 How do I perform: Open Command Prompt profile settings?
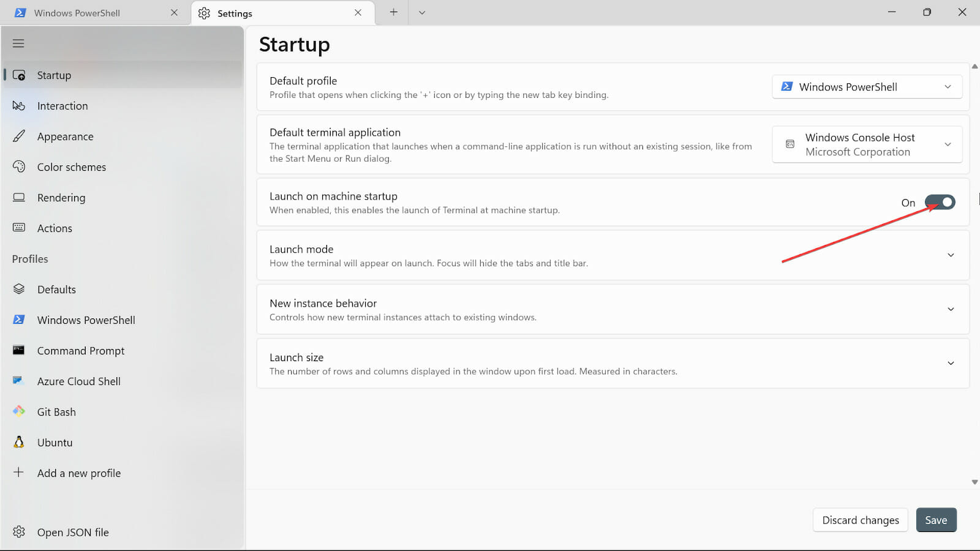[123, 351]
